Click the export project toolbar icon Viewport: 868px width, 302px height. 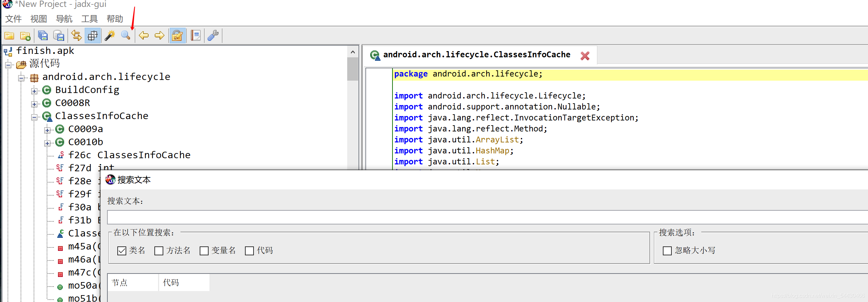click(59, 35)
